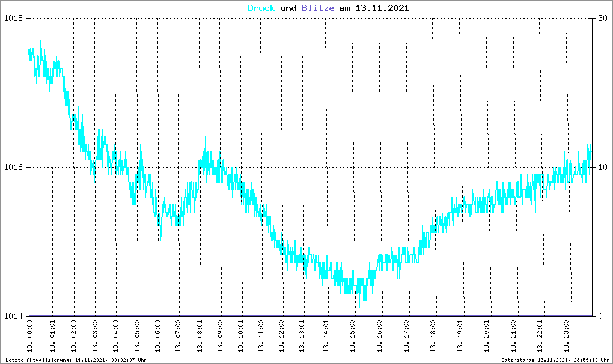
Task: Click the right axis label 10
Action: tap(603, 167)
